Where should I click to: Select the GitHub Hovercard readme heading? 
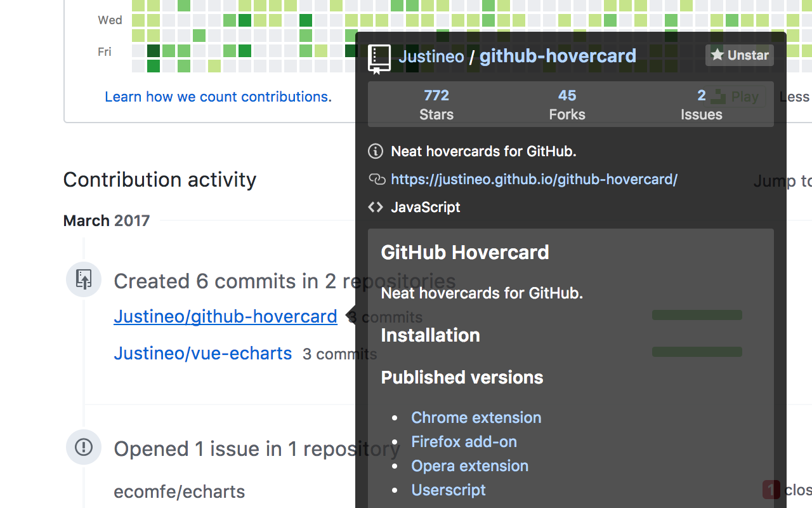coord(465,252)
